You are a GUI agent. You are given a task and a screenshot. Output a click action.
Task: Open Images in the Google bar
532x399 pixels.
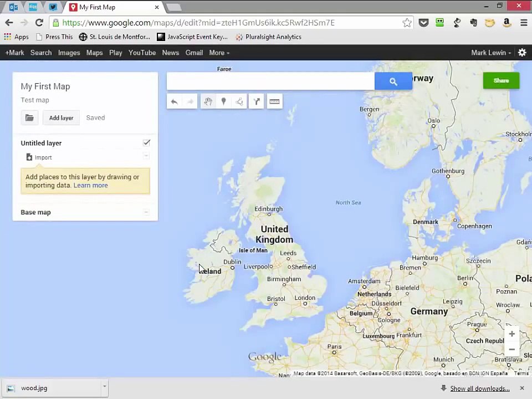(69, 53)
